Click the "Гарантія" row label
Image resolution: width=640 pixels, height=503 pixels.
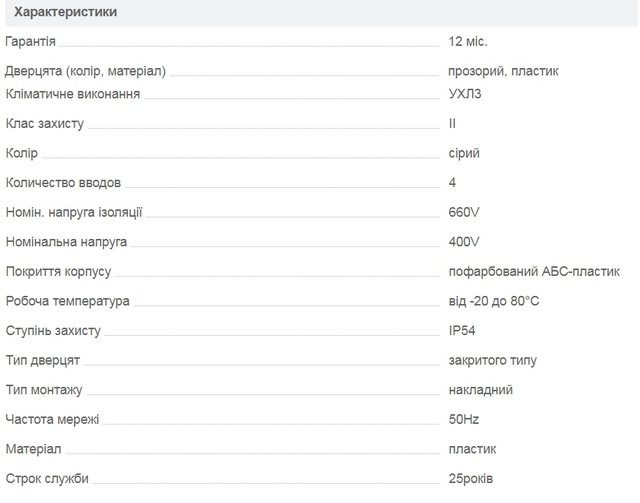(x=31, y=42)
